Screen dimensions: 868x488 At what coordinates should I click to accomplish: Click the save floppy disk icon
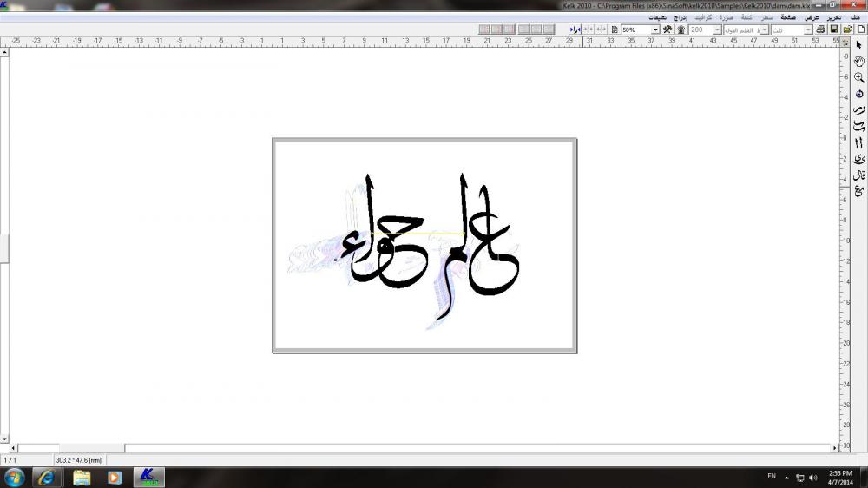[834, 30]
